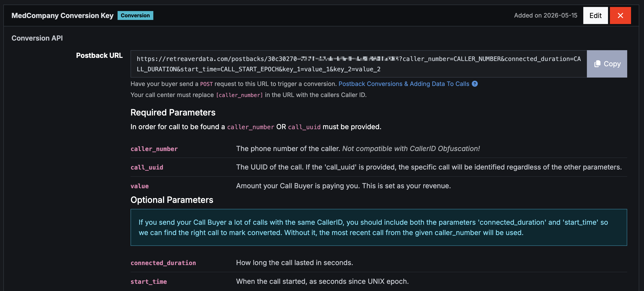Click the pink POST method text
Image resolution: width=644 pixels, height=291 pixels.
(x=206, y=84)
